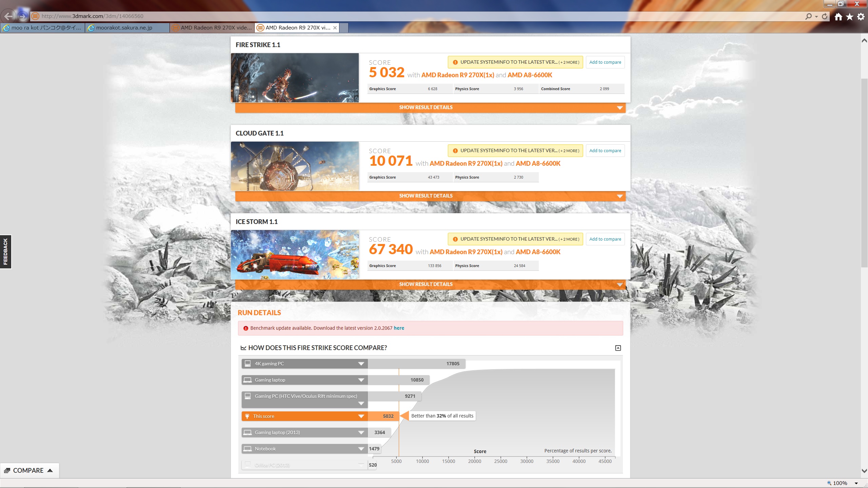868x488 pixels.
Task: Open browser Home page icon
Action: click(x=839, y=17)
